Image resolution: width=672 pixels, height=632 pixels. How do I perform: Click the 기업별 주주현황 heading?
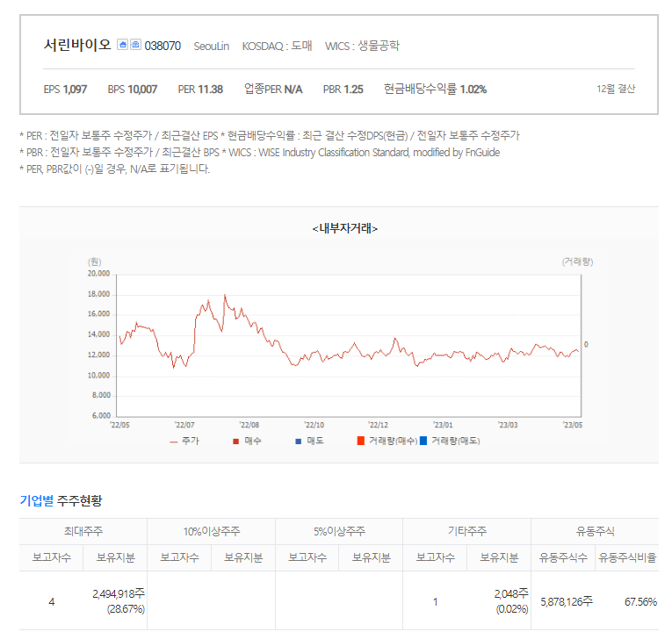(61, 500)
